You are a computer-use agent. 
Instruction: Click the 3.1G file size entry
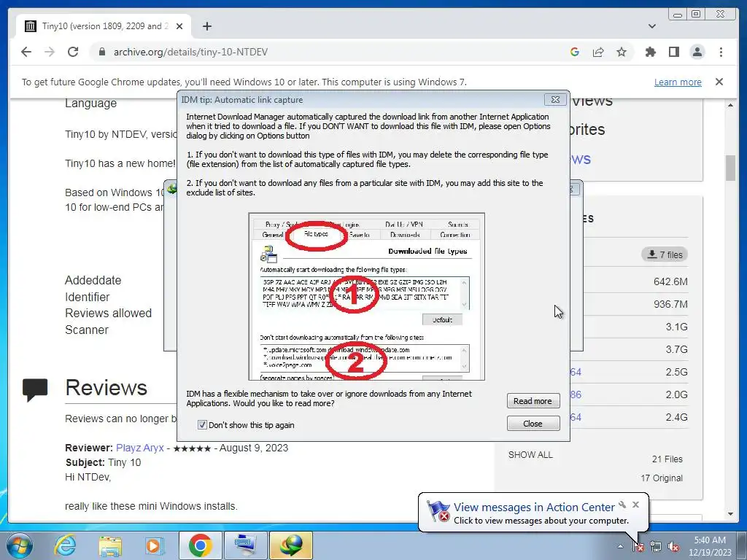[x=676, y=327]
